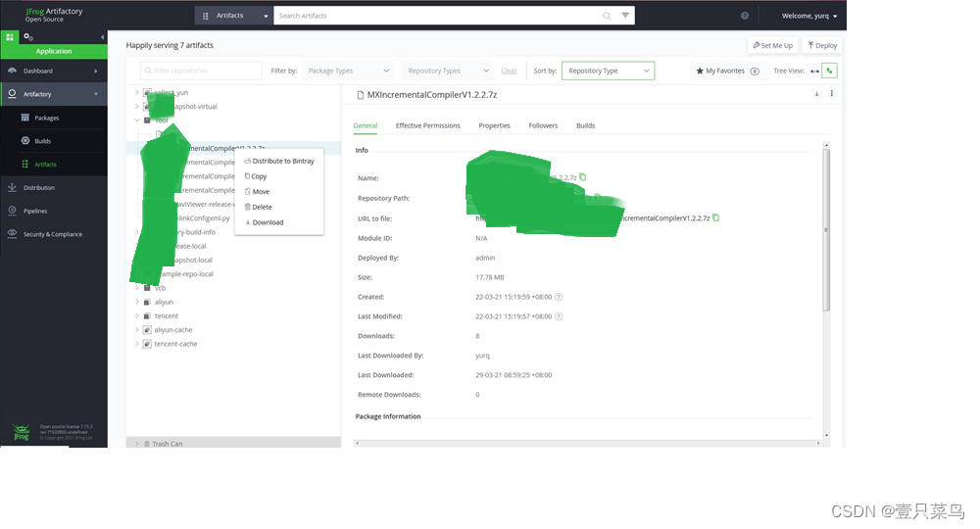Open the help question mark icon
Image resolution: width=980 pixels, height=529 pixels.
click(745, 16)
